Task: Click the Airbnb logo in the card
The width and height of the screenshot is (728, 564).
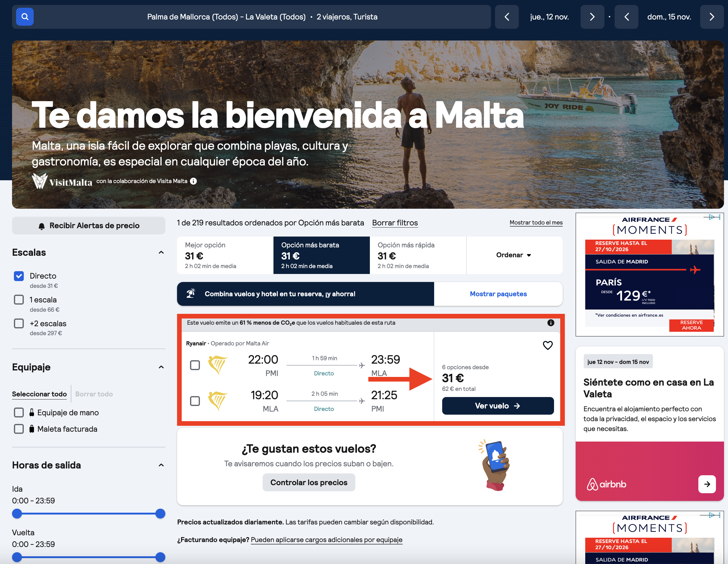Action: [x=606, y=484]
